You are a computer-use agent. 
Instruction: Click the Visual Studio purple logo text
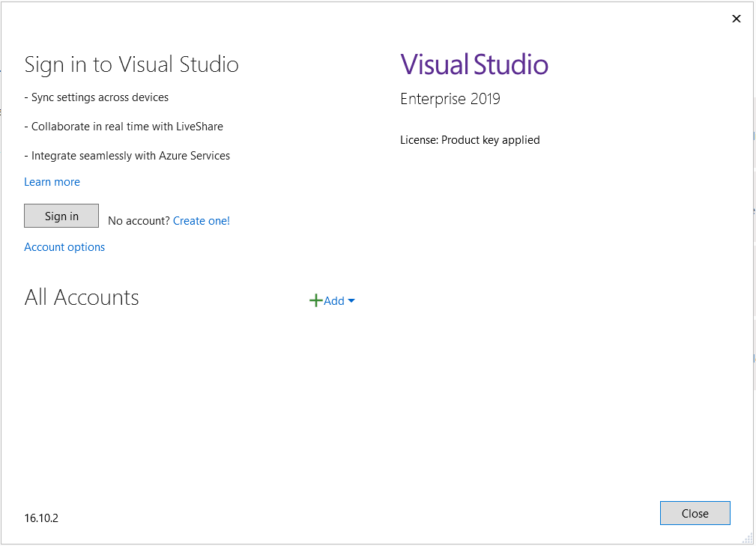474,64
